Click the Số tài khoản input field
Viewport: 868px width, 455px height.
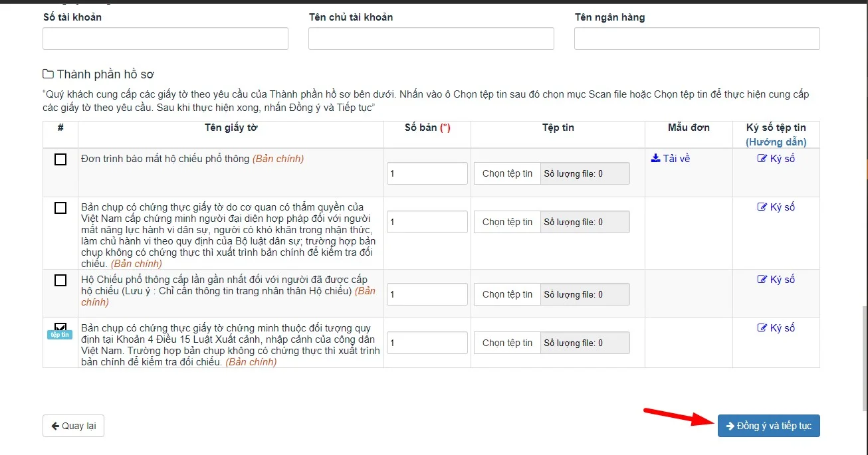click(x=165, y=39)
